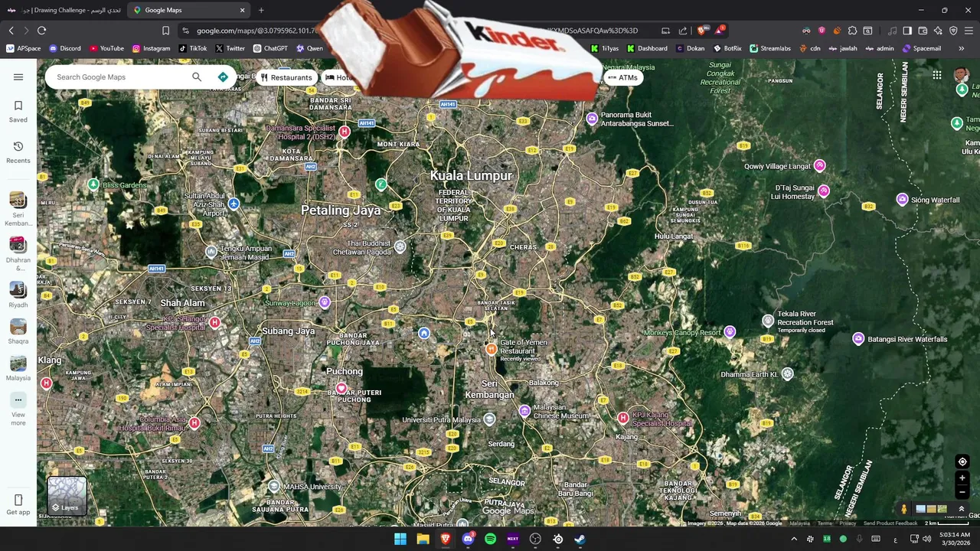Filter the map by ATMs
Viewport: 980px width, 551px height.
(622, 77)
